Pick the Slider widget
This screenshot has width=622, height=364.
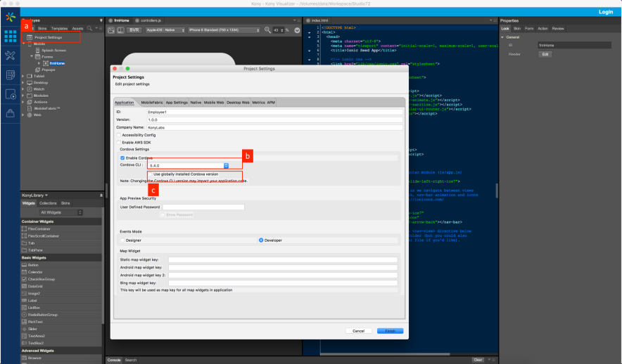(x=32, y=329)
